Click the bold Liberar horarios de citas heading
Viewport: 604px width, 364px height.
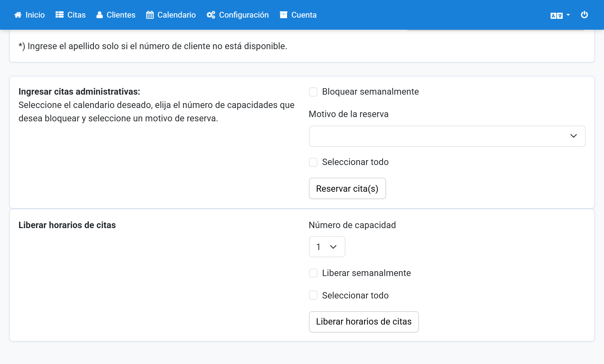pyautogui.click(x=67, y=225)
